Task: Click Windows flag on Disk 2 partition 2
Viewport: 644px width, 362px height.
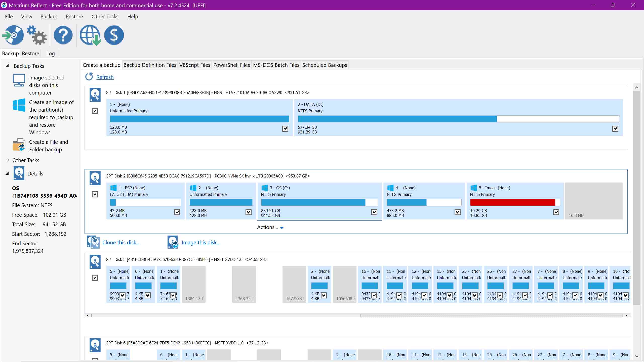Action: click(193, 188)
